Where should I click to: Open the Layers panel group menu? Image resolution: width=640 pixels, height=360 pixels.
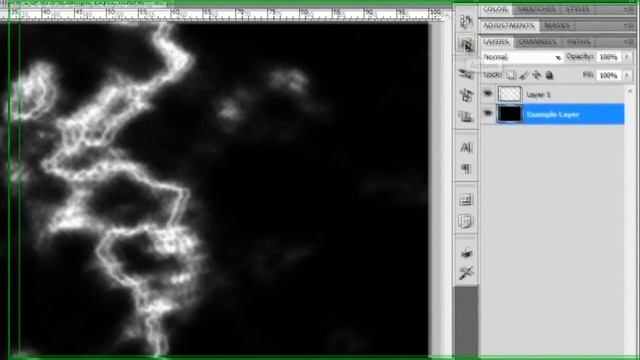(x=630, y=42)
